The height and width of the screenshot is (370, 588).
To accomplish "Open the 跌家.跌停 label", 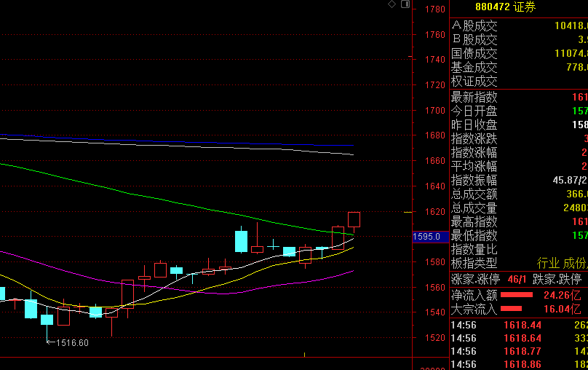I will [557, 279].
